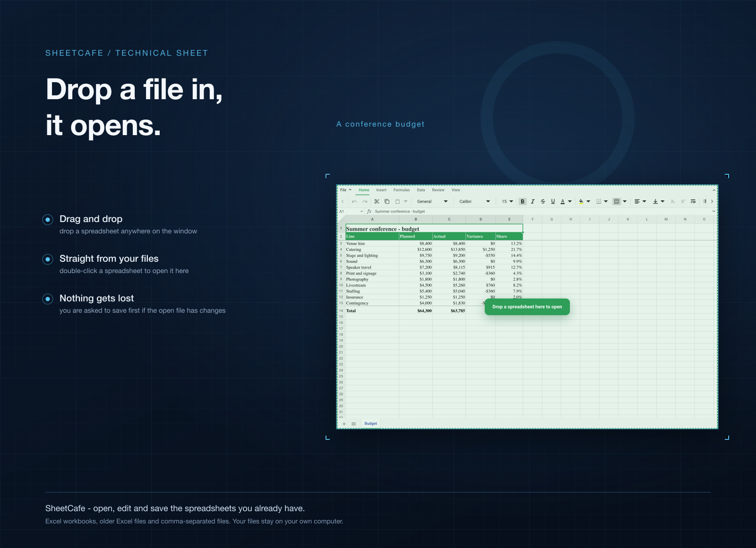
Task: Paste from the clipboard icon
Action: coord(397,202)
